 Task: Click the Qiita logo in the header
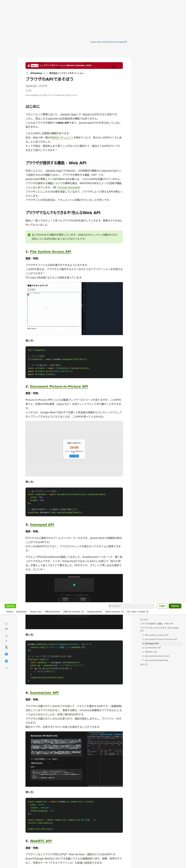(10, 606)
